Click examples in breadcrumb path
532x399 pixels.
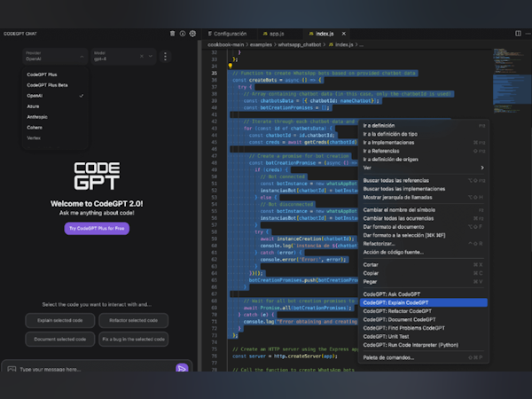click(x=261, y=44)
